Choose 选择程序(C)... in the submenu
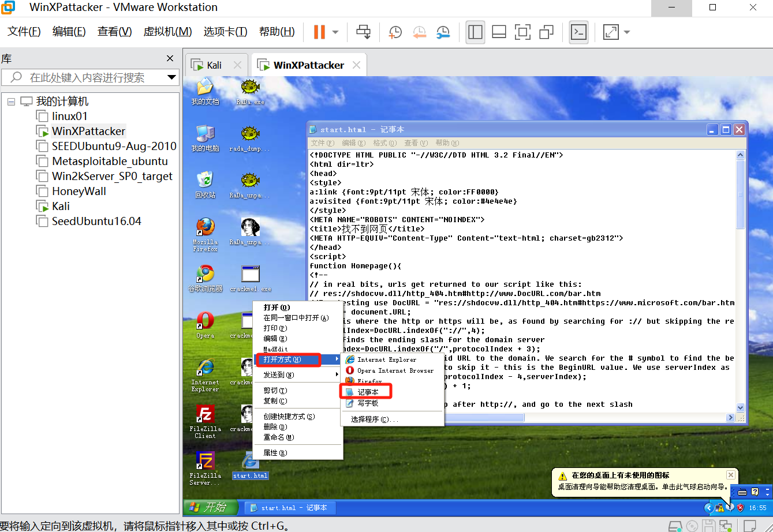 [x=374, y=419]
